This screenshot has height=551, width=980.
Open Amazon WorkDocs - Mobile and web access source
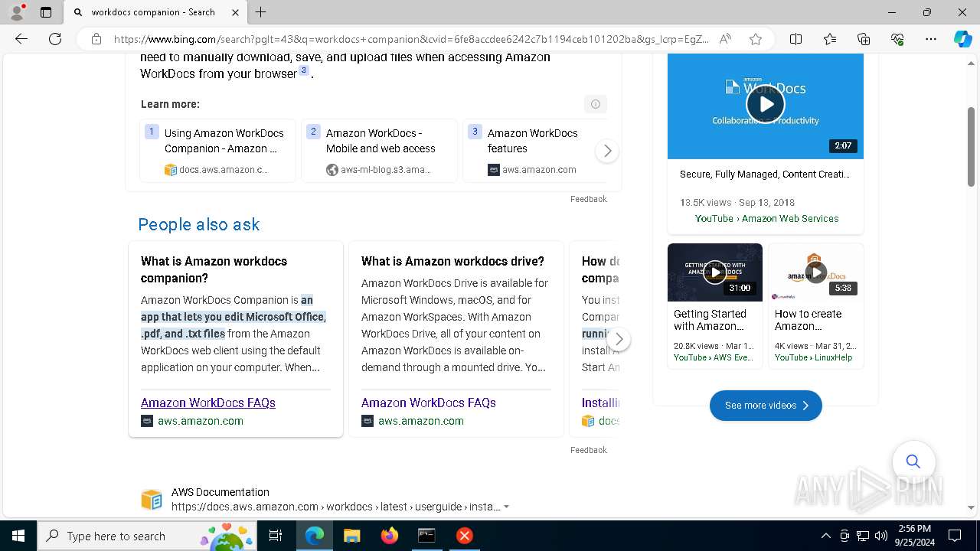coord(380,151)
